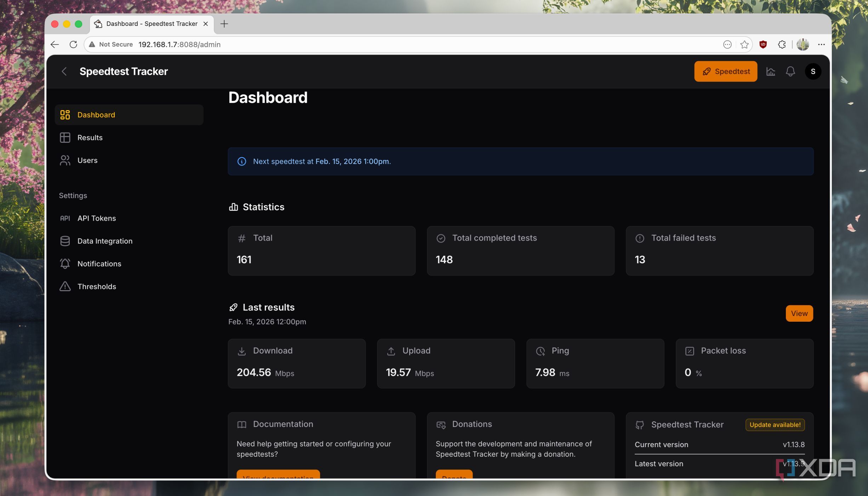Open API Tokens settings
The height and width of the screenshot is (496, 868).
129,218
